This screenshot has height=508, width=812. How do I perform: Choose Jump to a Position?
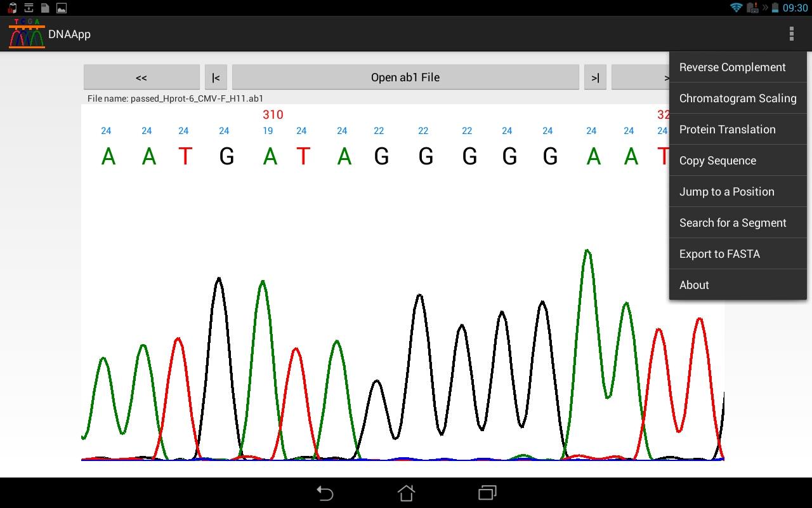point(727,191)
